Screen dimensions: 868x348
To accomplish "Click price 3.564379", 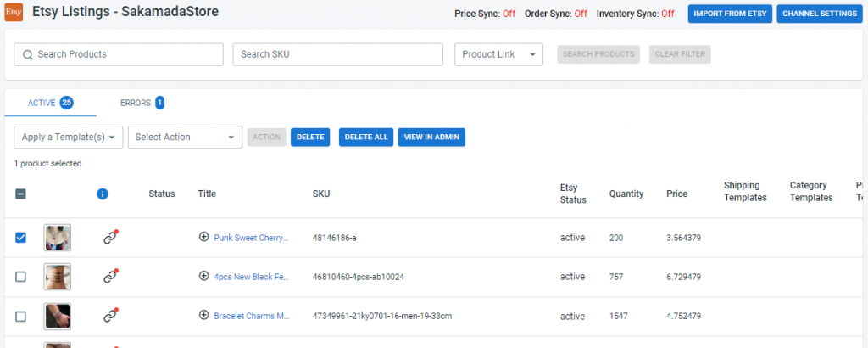I will [x=684, y=238].
